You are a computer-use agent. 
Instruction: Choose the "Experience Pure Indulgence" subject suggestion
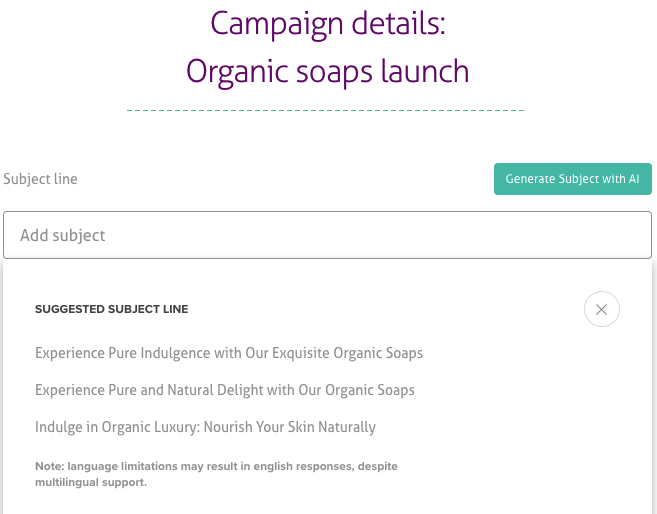[228, 353]
